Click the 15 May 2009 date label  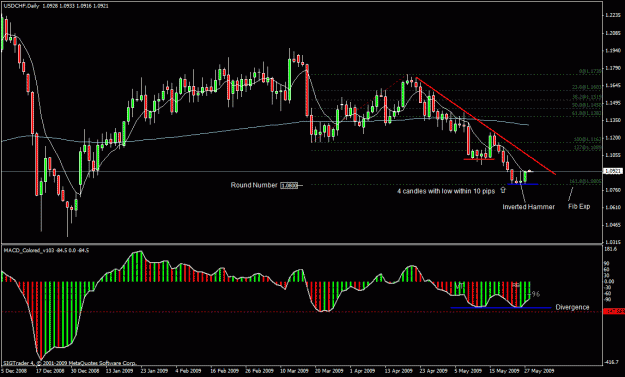point(504,371)
